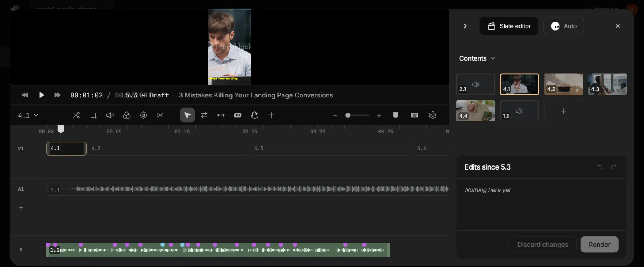
Task: Select the fit-width range tool
Action: [238, 115]
